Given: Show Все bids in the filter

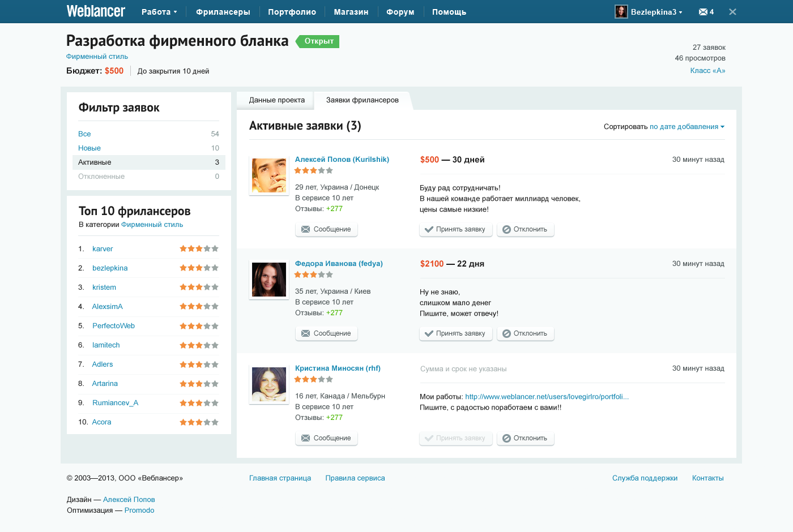Looking at the screenshot, I should (84, 134).
